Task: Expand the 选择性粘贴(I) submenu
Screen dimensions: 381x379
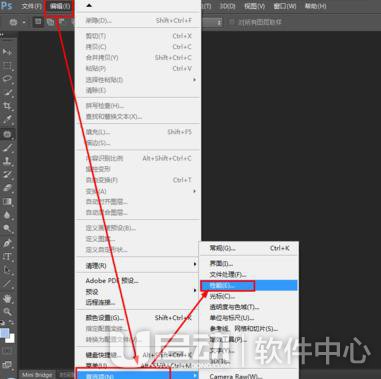Action: (x=138, y=80)
